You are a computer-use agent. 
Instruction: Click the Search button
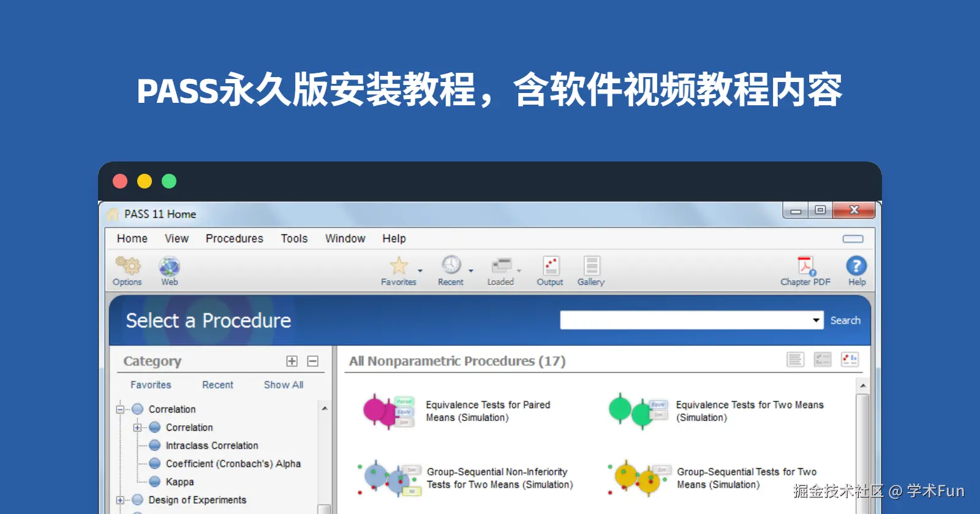845,320
